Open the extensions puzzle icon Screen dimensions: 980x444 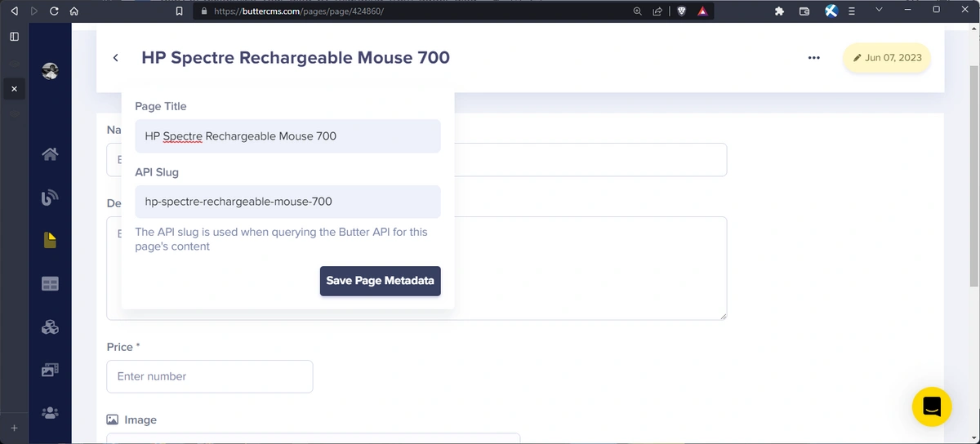click(779, 11)
